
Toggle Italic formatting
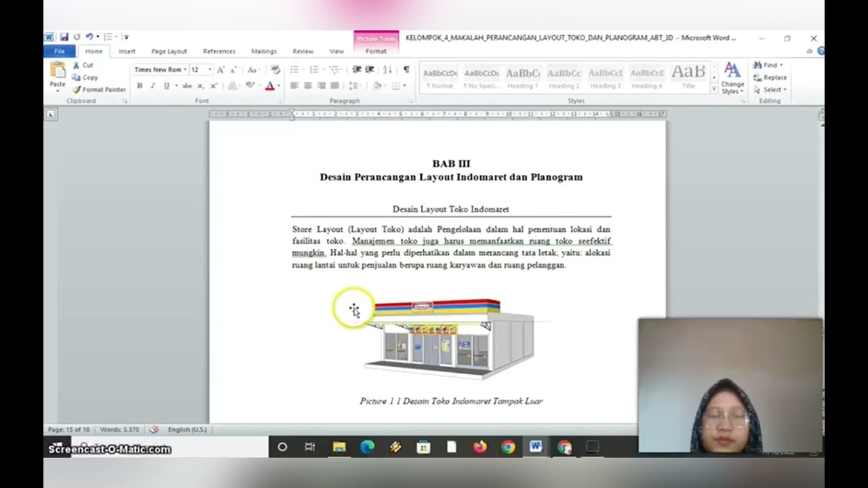(x=153, y=86)
